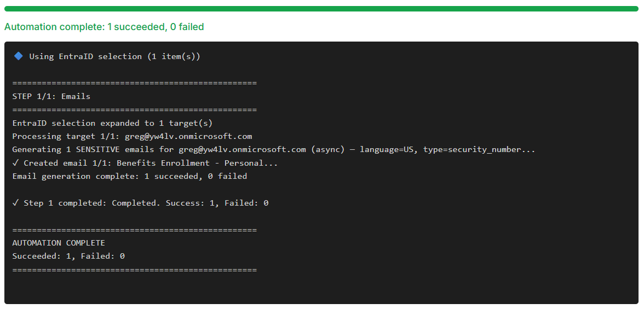
Task: Select the "STEP 1/1: Emails" heading line
Action: click(51, 96)
